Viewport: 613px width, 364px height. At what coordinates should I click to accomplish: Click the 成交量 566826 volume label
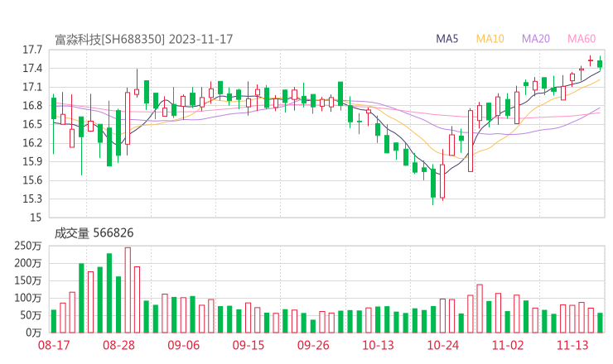(x=94, y=233)
